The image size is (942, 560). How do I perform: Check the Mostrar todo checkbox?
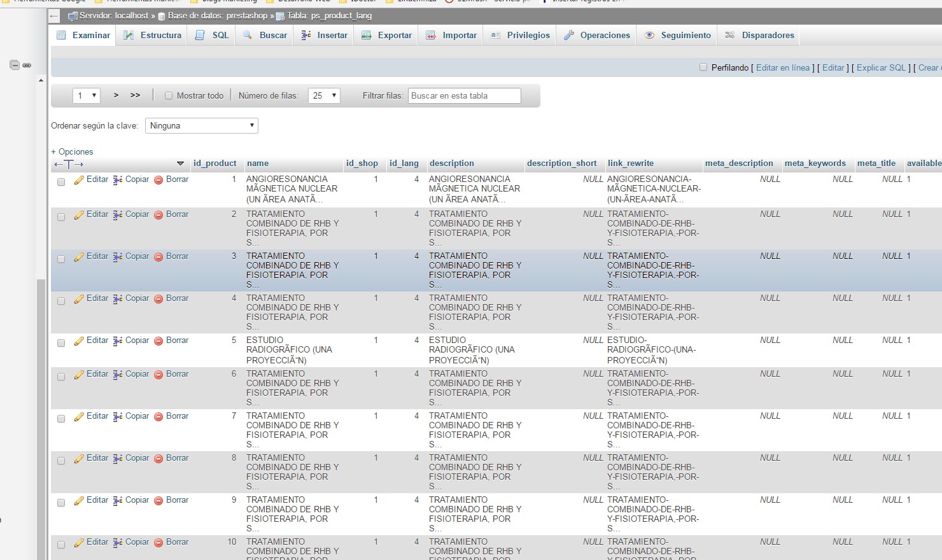coord(169,96)
